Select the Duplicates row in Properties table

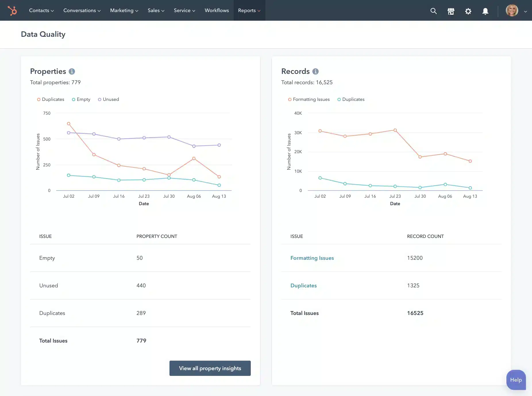(140, 313)
